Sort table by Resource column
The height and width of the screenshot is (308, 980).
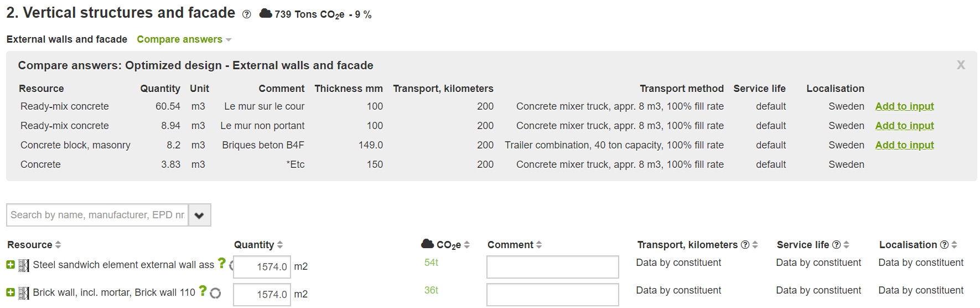(34, 245)
